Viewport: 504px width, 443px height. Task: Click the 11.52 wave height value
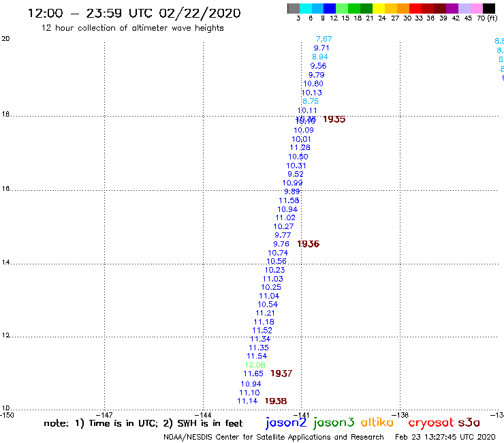(262, 331)
